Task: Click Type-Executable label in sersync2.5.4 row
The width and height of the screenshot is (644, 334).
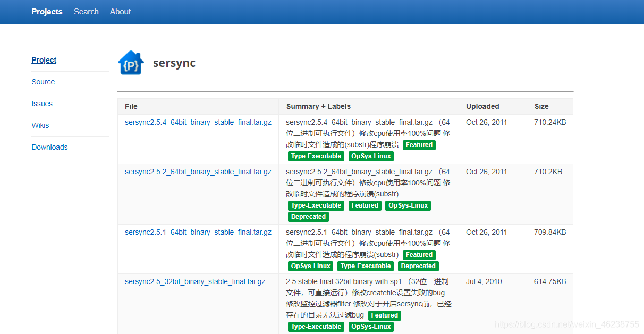Action: [316, 156]
